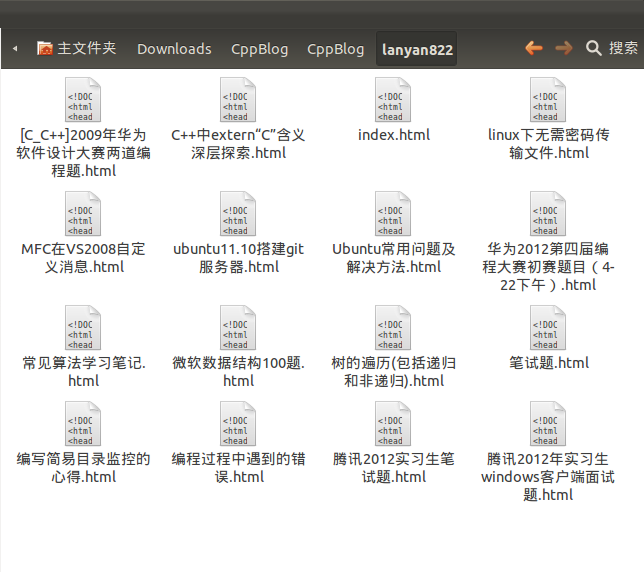Image resolution: width=644 pixels, height=572 pixels.
Task: Open the Ubuntu常用问题及解决方法.html file
Action: point(393,215)
